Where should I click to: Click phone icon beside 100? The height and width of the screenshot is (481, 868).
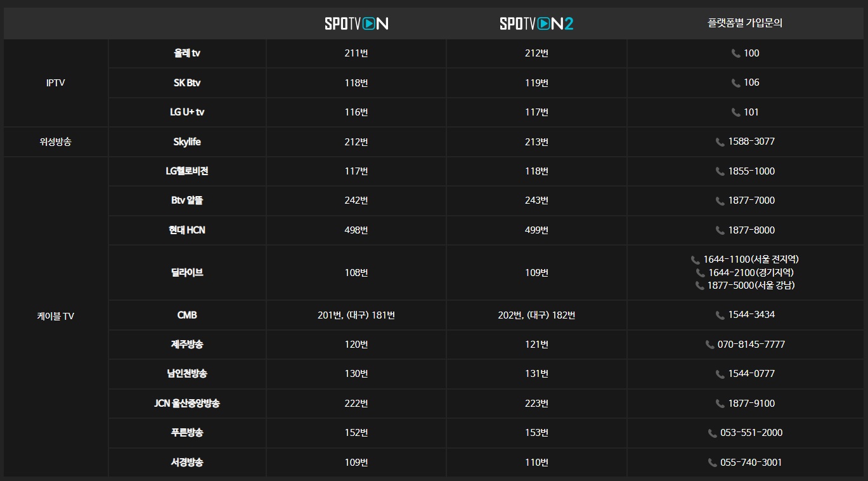(736, 54)
